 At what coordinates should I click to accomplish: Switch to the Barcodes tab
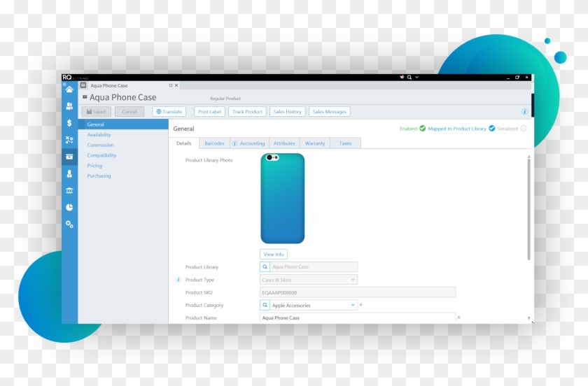214,143
